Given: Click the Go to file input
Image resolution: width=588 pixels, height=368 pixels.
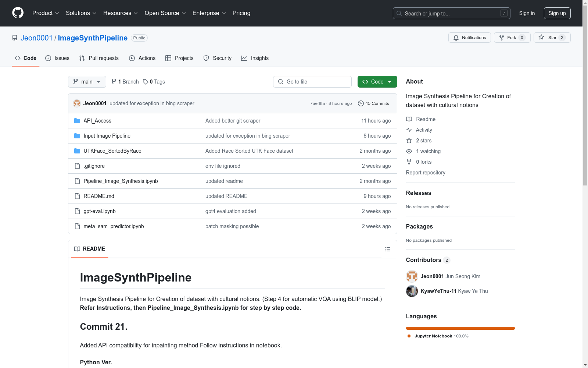Looking at the screenshot, I should pos(312,82).
